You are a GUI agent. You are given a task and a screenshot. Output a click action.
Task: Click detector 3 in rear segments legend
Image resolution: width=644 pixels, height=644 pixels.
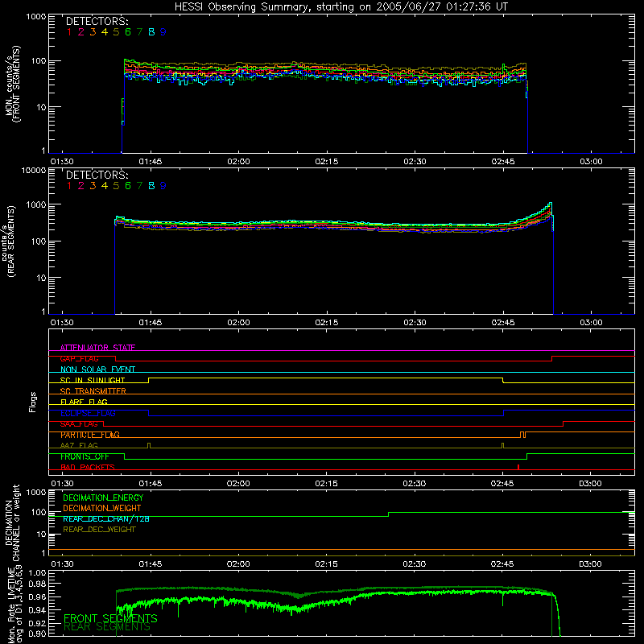coord(93,186)
